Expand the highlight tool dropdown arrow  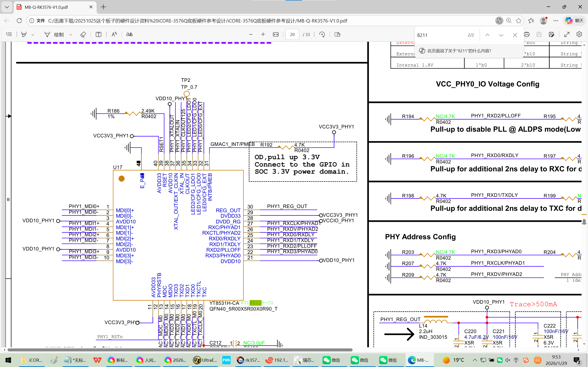[33, 35]
